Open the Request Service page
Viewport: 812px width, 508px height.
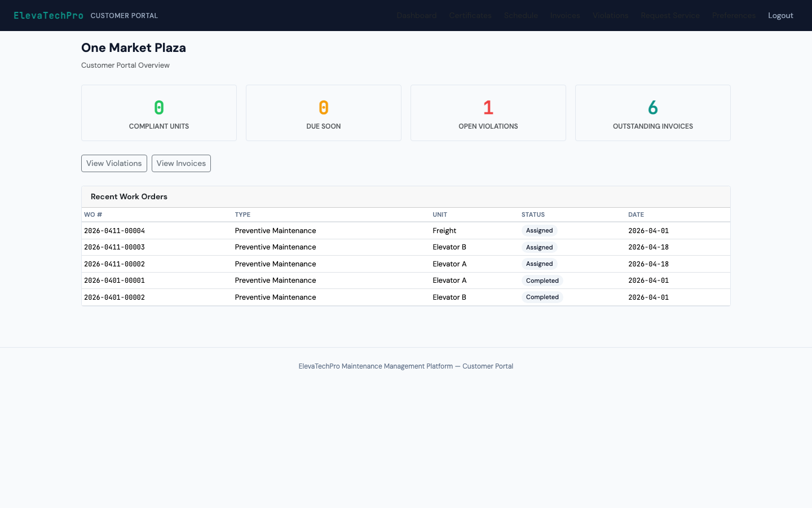[670, 15]
